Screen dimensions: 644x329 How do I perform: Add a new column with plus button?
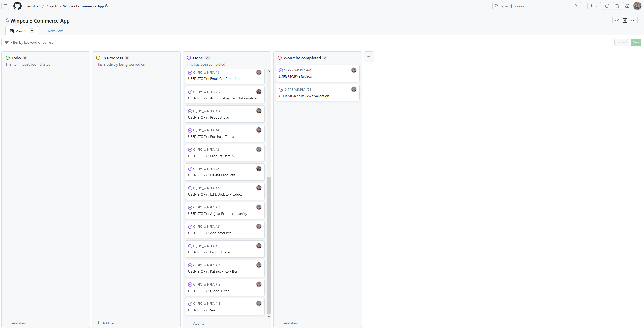click(369, 56)
